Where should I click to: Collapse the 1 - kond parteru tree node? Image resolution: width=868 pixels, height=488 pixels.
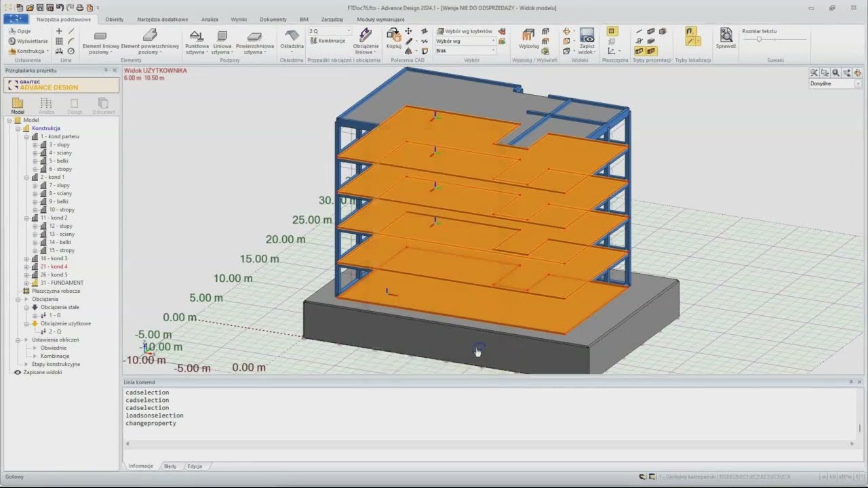coord(26,136)
